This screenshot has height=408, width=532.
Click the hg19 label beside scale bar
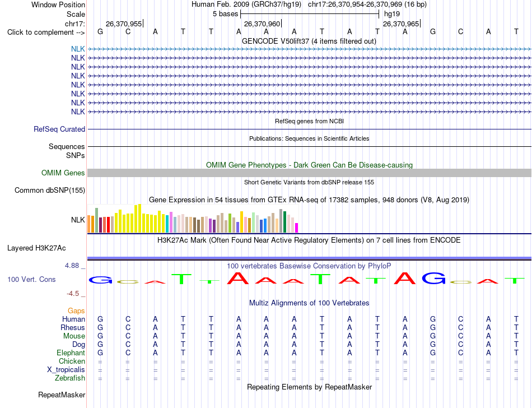[x=392, y=14]
